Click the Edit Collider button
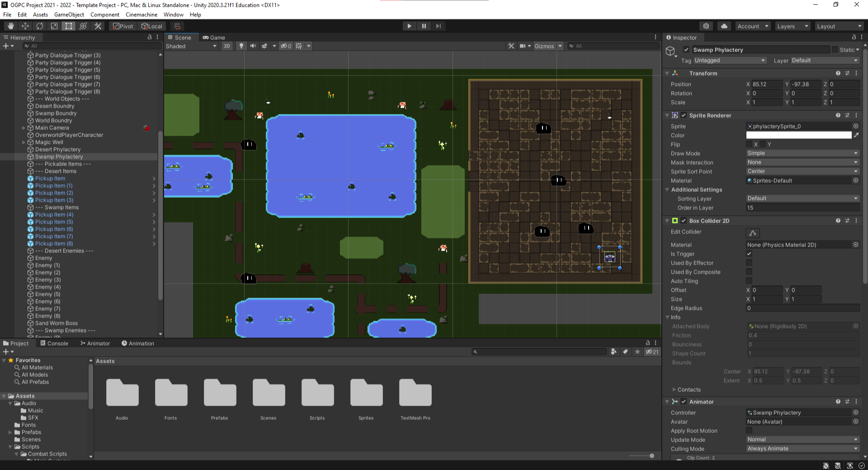This screenshot has height=470, width=868. pyautogui.click(x=752, y=233)
